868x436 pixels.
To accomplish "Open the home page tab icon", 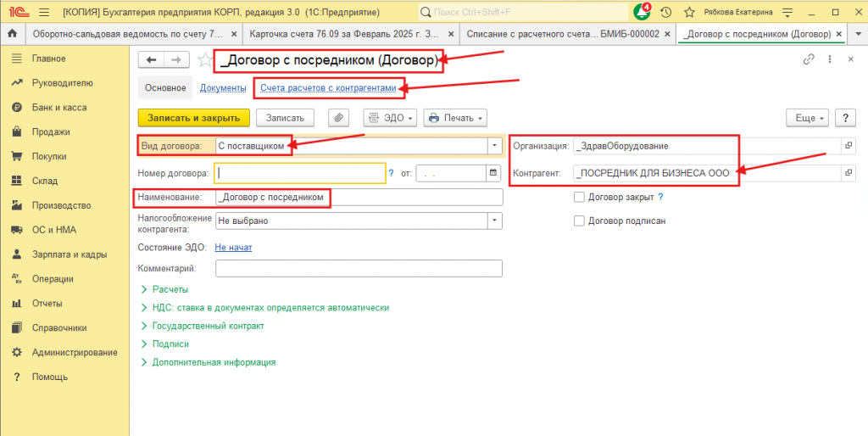I will tap(12, 34).
